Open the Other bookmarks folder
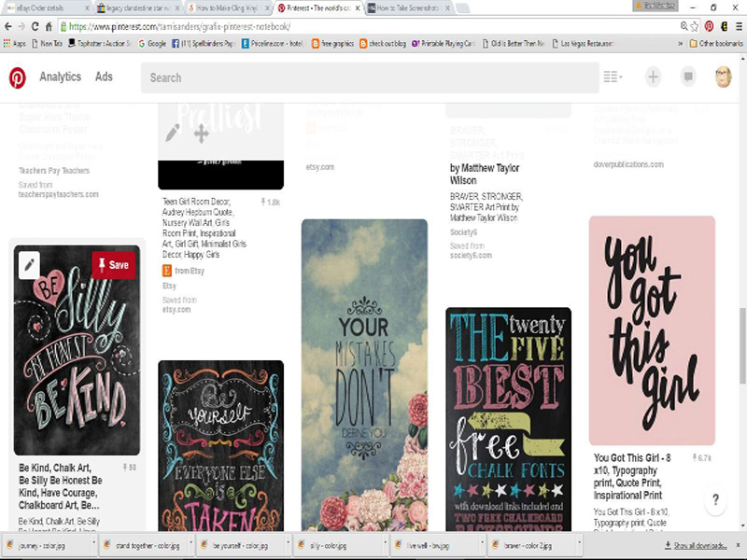This screenshot has width=747, height=560. pyautogui.click(x=716, y=43)
